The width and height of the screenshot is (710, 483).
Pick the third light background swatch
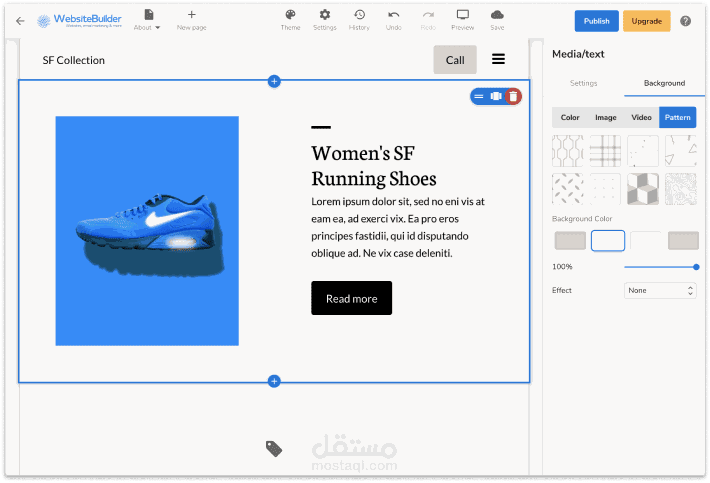point(646,240)
